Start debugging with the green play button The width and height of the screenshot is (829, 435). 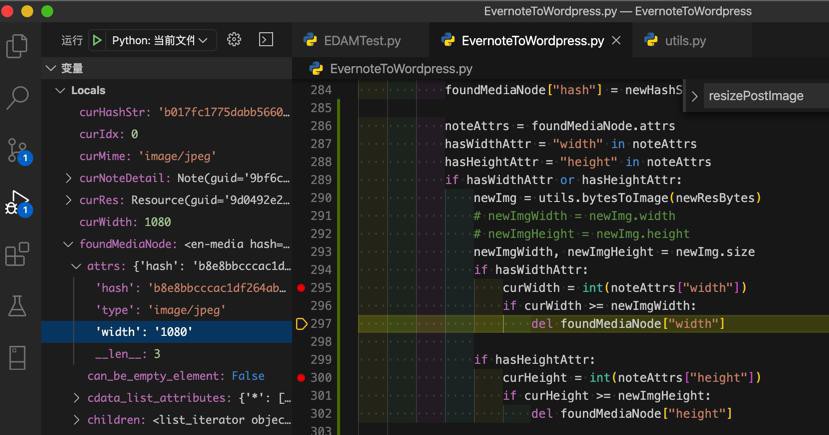coord(97,40)
